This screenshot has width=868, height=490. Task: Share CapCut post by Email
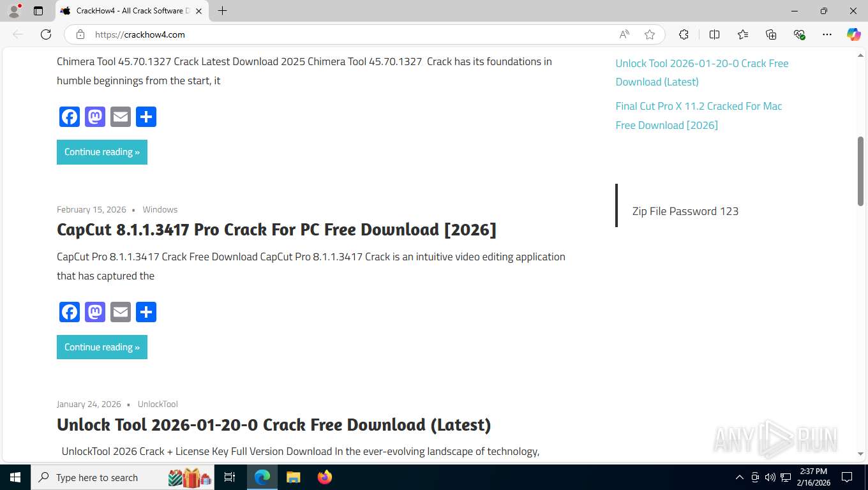coord(121,312)
